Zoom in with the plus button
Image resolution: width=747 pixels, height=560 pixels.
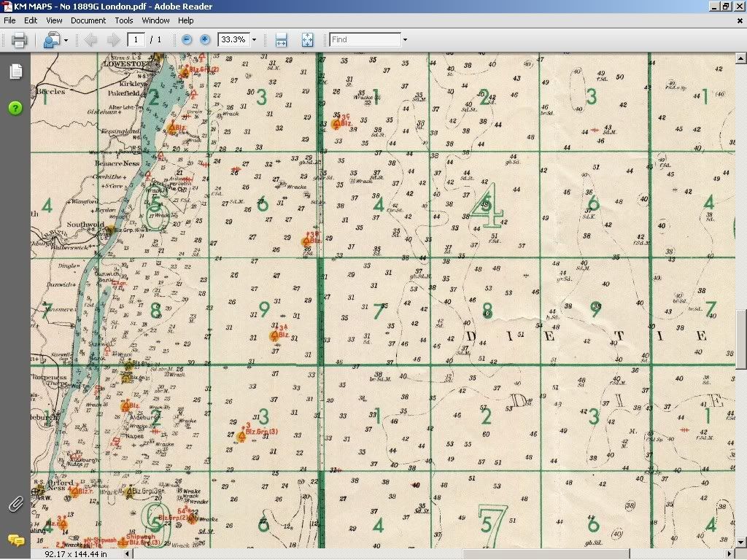click(205, 39)
